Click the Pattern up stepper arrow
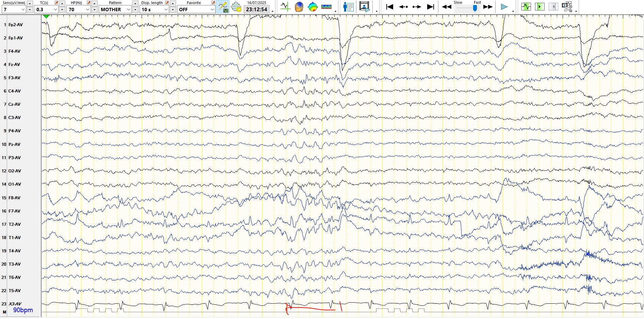Image resolution: width=644 pixels, height=319 pixels. [135, 3]
